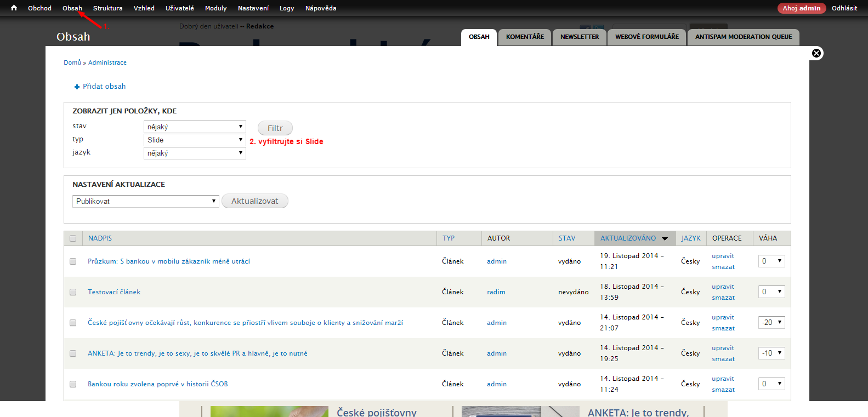Open the typ dropdown showing Slide
868x417 pixels.
tap(195, 140)
